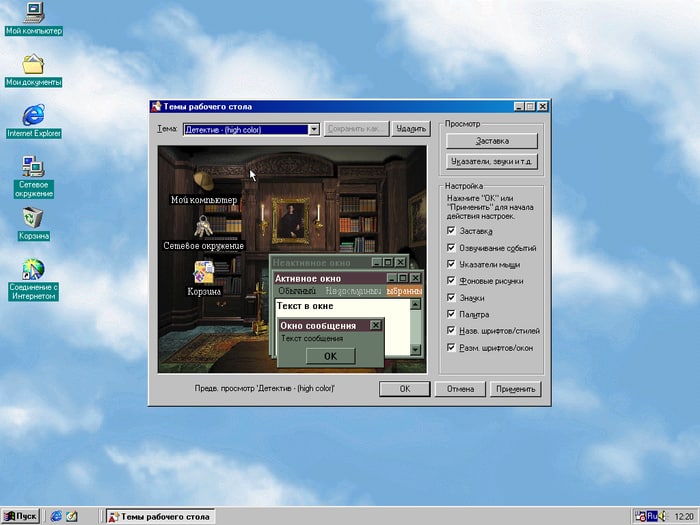The image size is (700, 525).
Task: Toggle the Палитра checkbox
Action: tap(451, 314)
